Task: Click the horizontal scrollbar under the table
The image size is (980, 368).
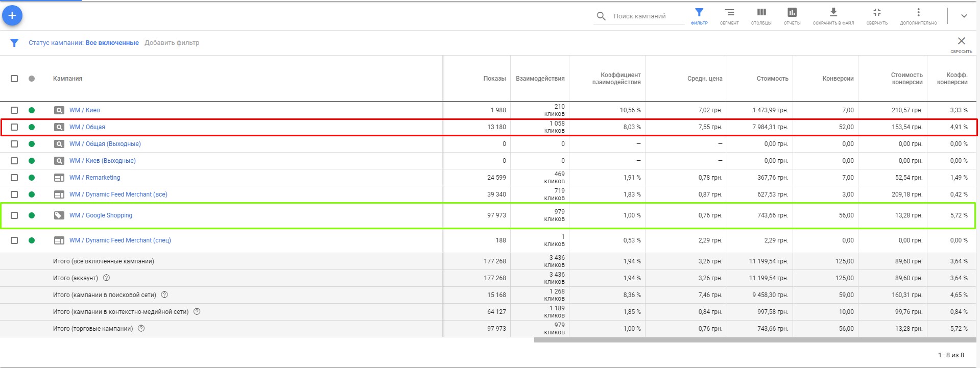Action: [755, 340]
